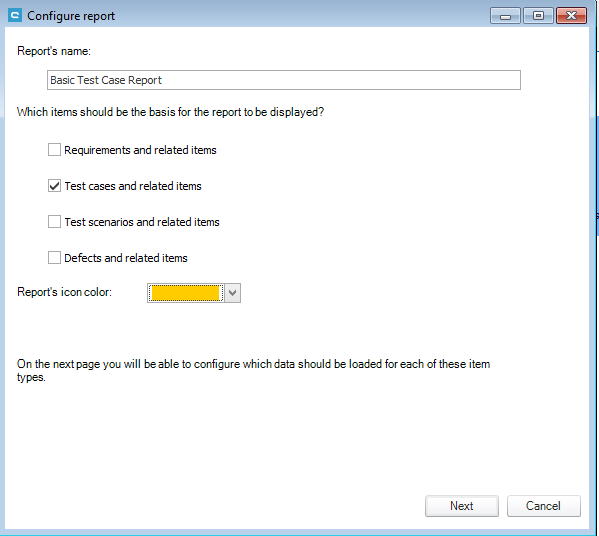Screen dimensions: 599x536
Task: Click the 'Configure report' title bar text
Action: 71,16
